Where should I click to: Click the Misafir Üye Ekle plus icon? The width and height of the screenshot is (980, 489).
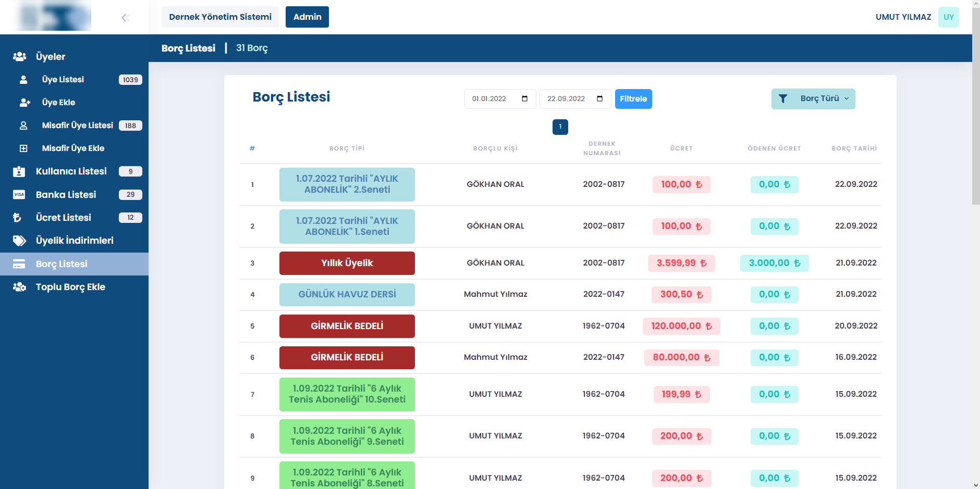[x=23, y=148]
